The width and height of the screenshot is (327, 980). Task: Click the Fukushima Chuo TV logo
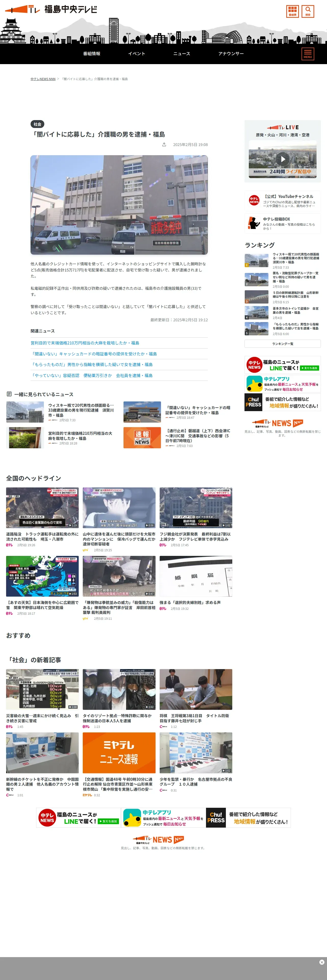[x=51, y=9]
